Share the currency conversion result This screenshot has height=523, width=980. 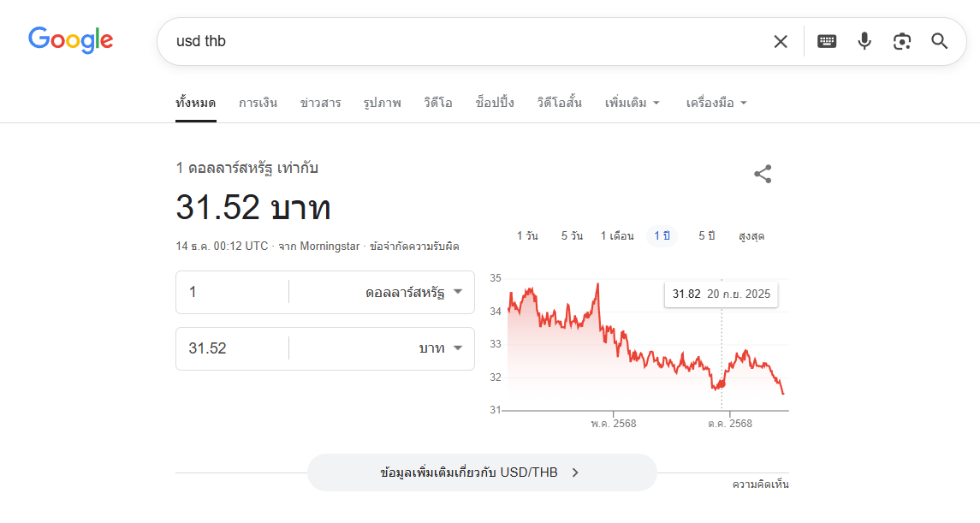click(x=763, y=175)
